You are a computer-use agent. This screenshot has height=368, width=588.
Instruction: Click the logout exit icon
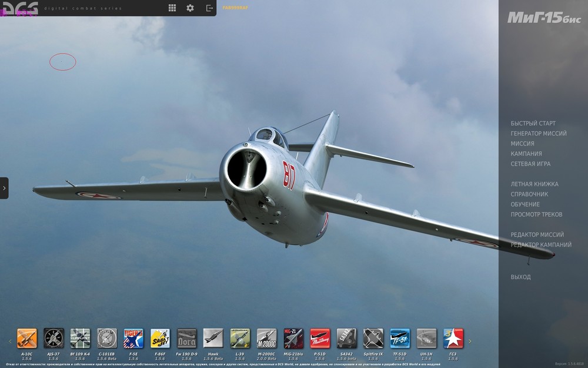(x=210, y=8)
